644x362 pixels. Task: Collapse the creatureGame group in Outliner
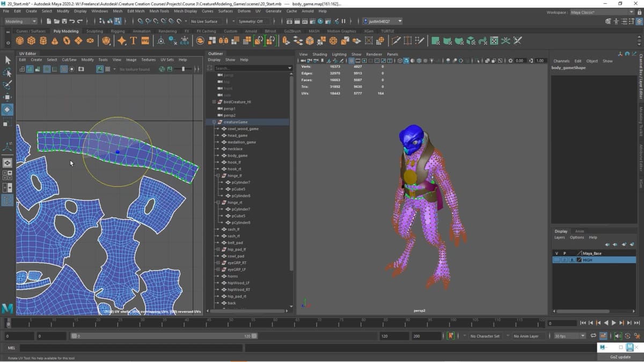[x=214, y=122]
